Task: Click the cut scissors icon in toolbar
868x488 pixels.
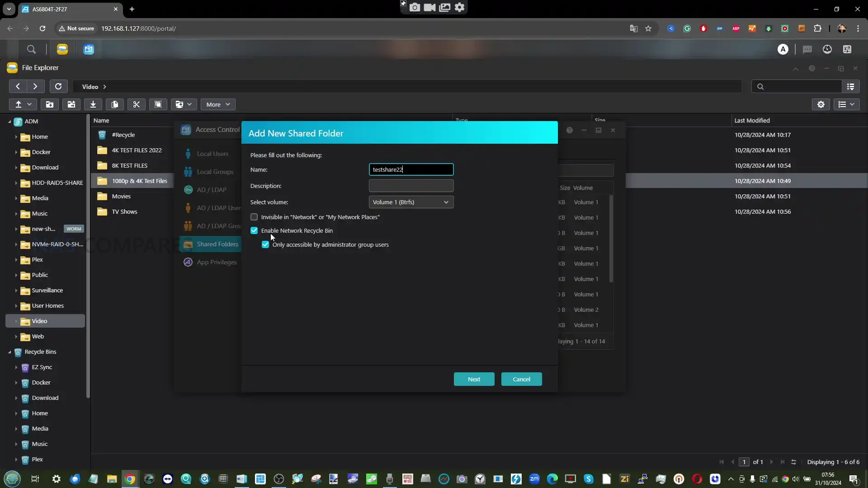Action: click(x=136, y=104)
